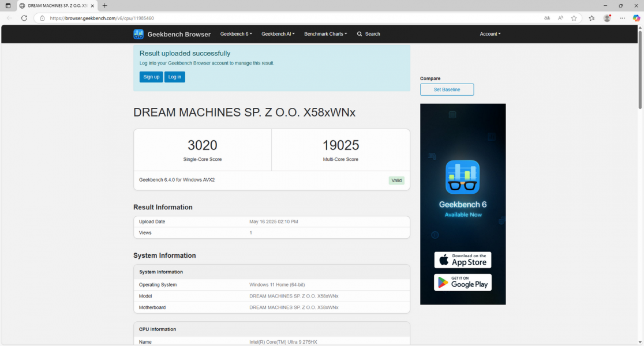This screenshot has height=346, width=644.
Task: Click the Geekbench Browser logo icon
Action: point(138,34)
